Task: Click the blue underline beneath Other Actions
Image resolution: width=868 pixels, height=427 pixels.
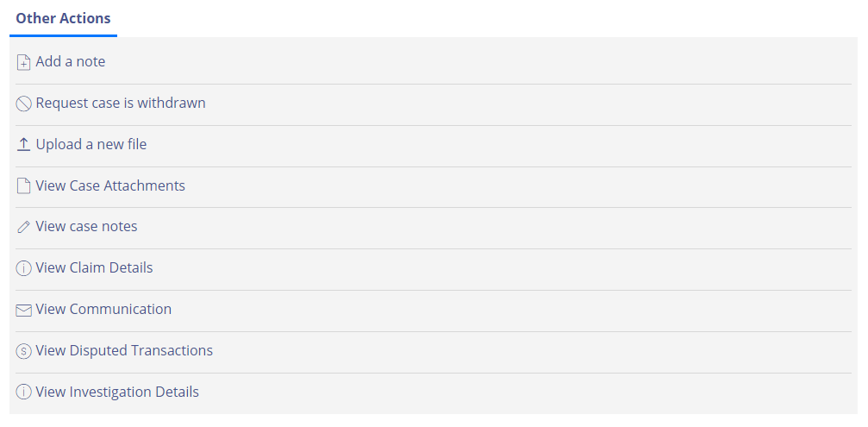Action: pos(63,36)
